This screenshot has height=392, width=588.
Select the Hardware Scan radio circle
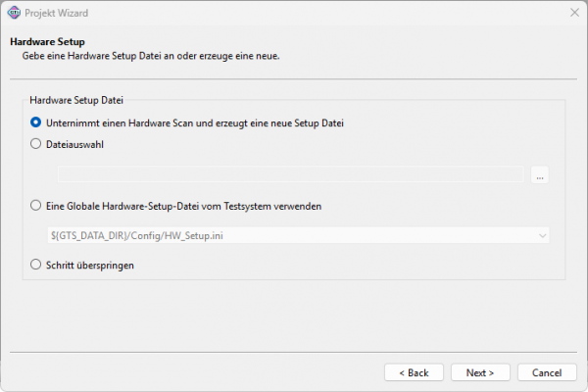[36, 122]
